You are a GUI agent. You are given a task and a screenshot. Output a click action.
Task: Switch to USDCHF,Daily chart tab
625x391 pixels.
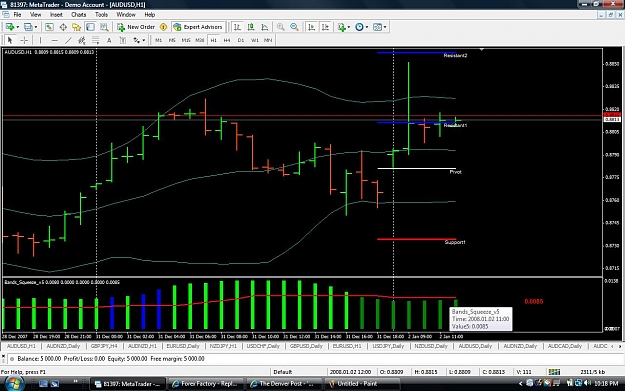click(263, 346)
